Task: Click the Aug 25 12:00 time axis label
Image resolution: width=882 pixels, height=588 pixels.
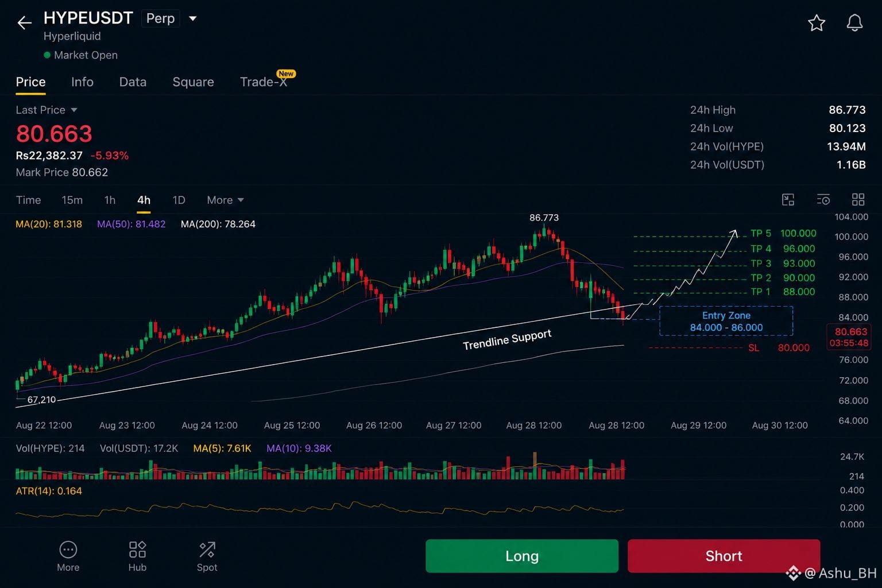Action: click(292, 425)
